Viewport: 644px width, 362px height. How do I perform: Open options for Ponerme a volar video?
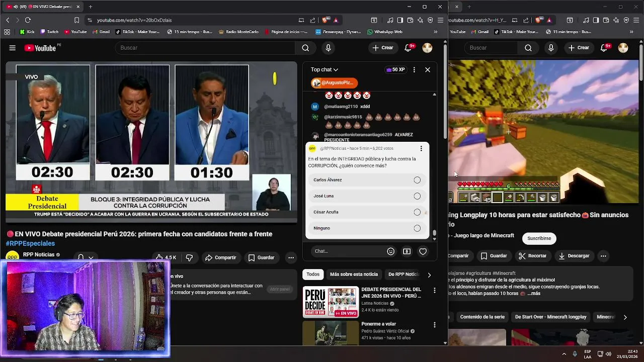tap(434, 325)
